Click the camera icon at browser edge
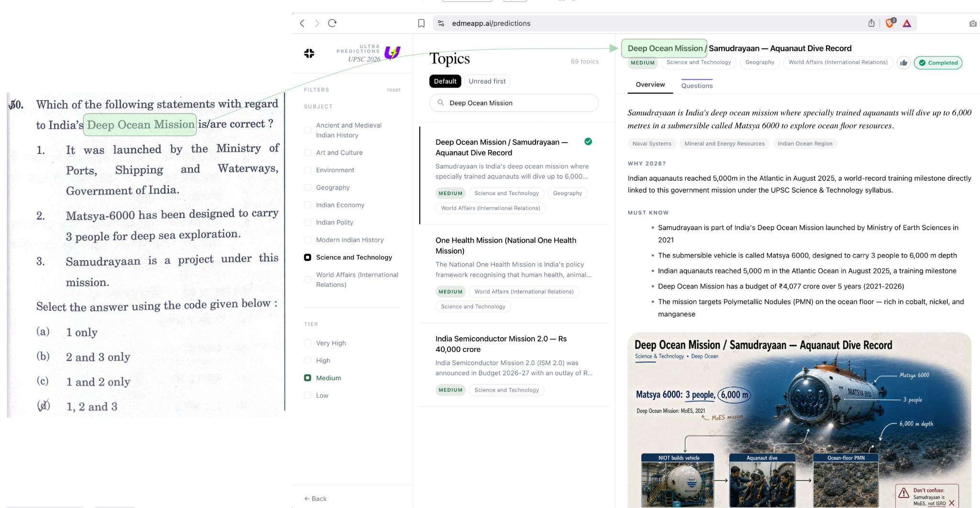This screenshot has width=980, height=508. (x=973, y=23)
